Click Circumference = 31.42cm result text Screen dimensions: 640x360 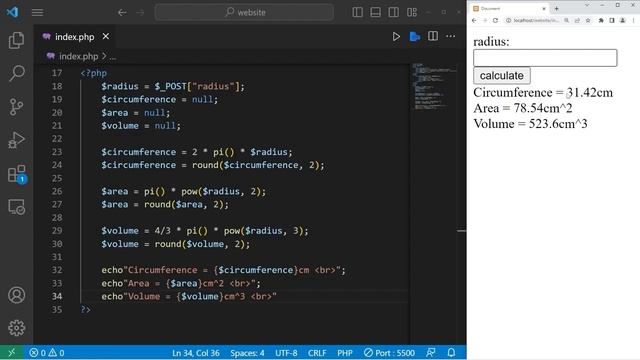click(543, 93)
